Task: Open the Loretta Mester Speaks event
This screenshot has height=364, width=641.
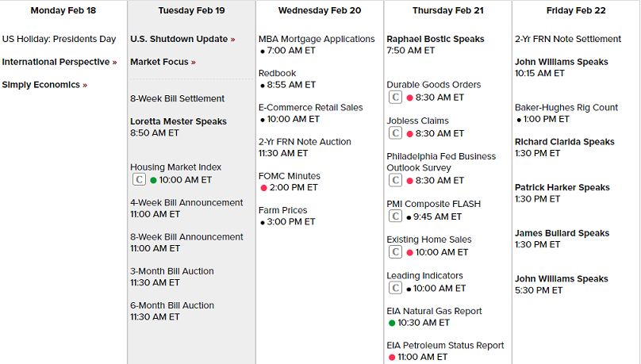Action: [178, 121]
